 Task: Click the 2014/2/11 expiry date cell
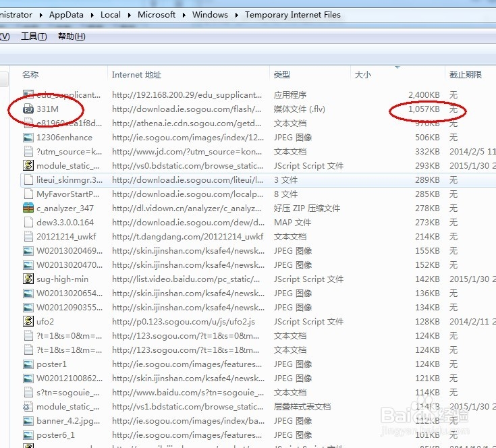point(472,322)
